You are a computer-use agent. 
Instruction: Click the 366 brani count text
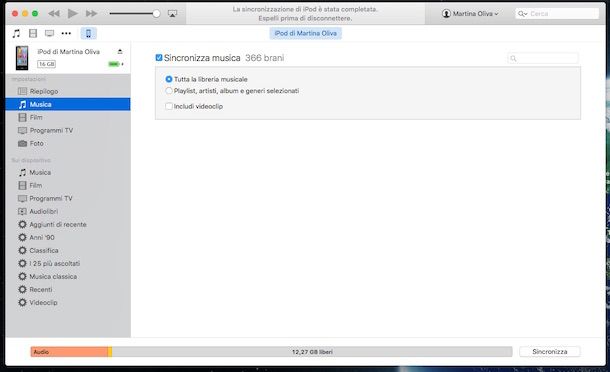tap(265, 58)
